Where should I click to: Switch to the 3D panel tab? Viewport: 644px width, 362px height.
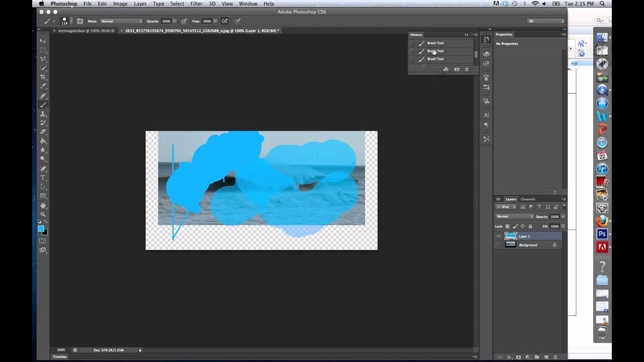point(498,199)
